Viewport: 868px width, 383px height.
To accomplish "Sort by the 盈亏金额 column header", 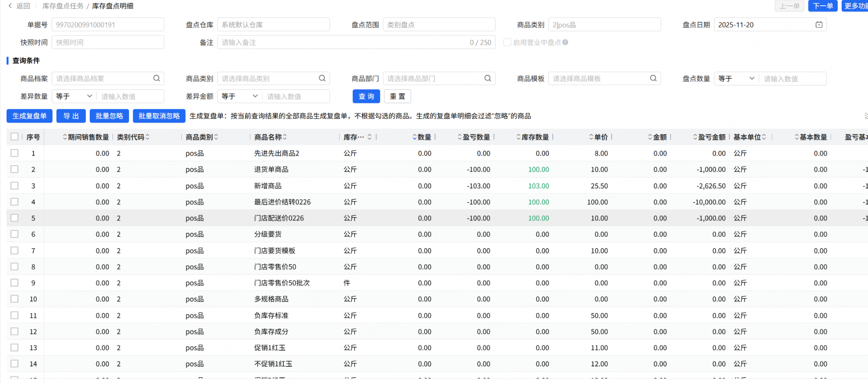I will (x=711, y=137).
